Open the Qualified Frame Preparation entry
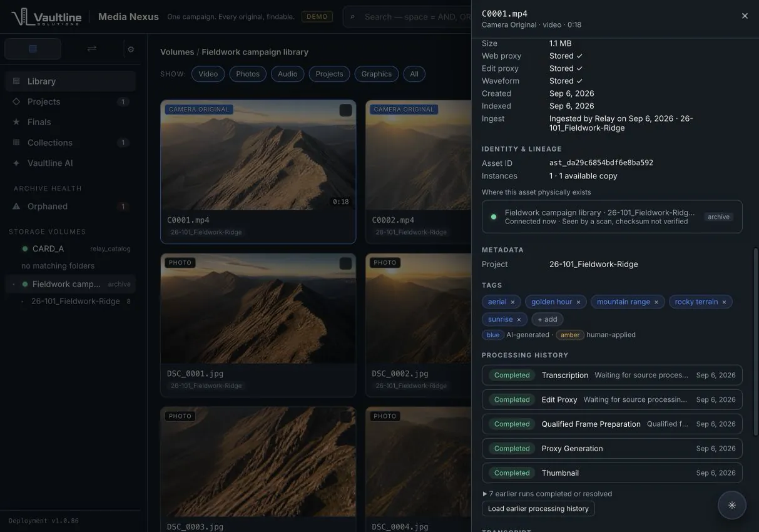759x532 pixels. point(612,424)
